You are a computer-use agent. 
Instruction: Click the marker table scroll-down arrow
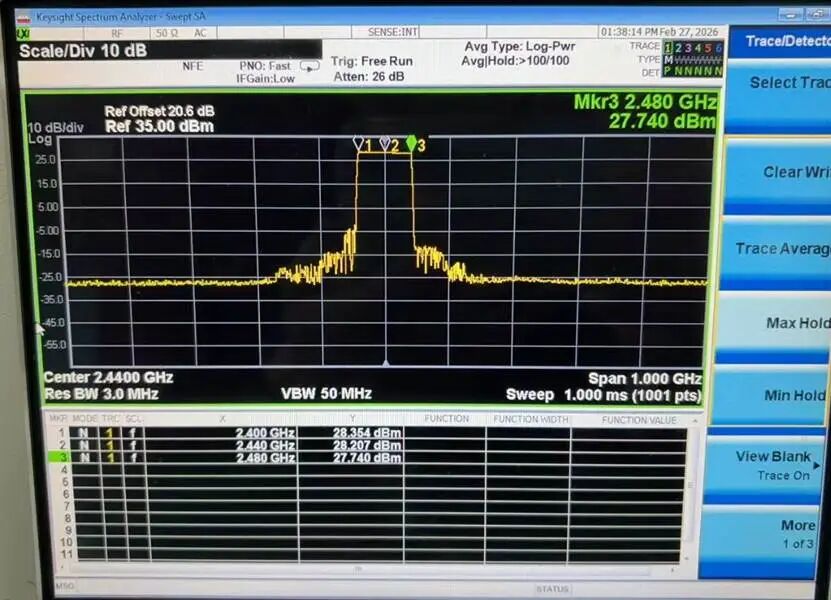(687, 558)
